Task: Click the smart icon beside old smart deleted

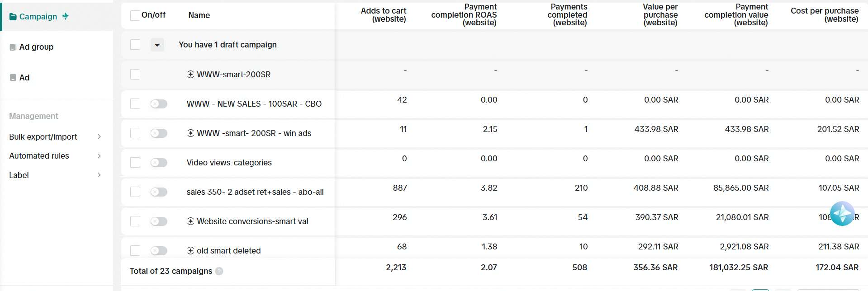Action: [x=190, y=251]
